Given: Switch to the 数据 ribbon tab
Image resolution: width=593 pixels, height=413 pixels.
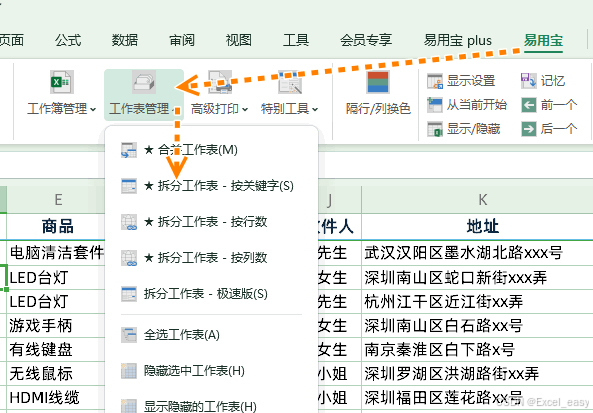Looking at the screenshot, I should (125, 40).
